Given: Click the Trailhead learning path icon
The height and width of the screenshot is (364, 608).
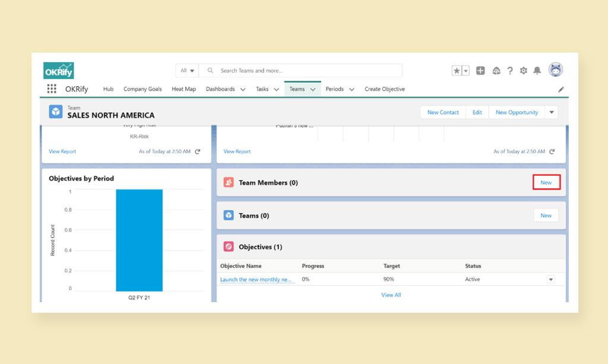Looking at the screenshot, I should tap(496, 70).
